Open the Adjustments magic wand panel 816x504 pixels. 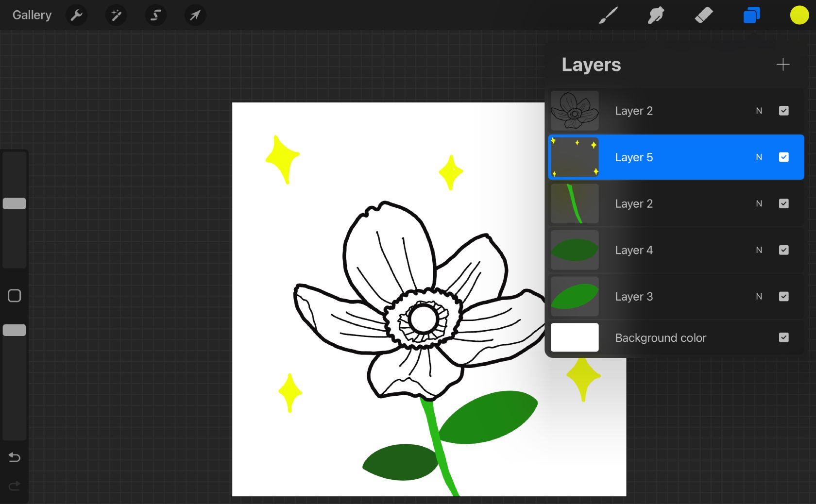tap(116, 15)
